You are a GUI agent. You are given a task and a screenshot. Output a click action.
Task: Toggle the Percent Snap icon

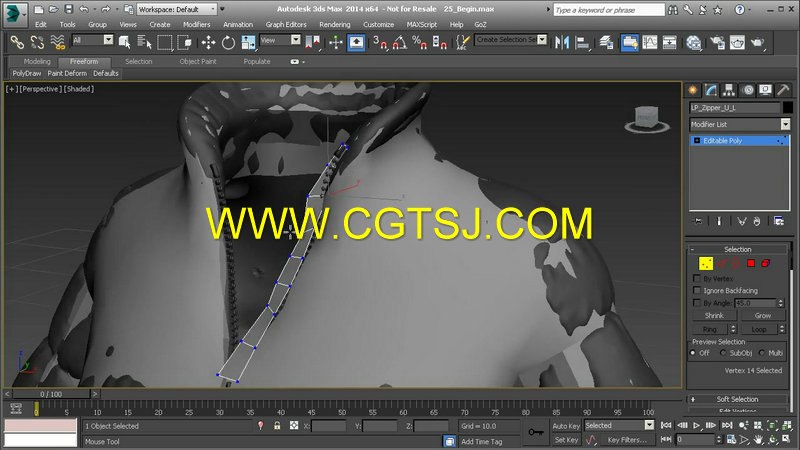point(419,42)
